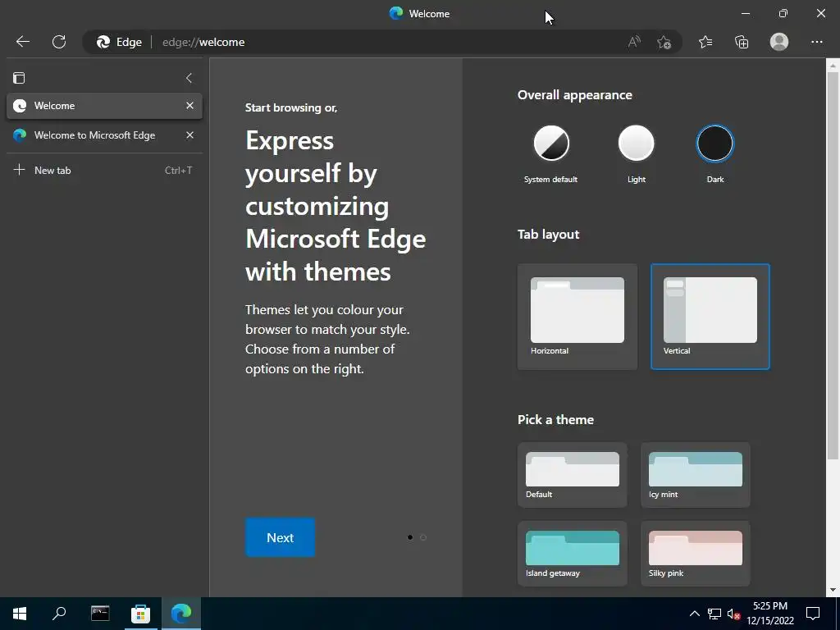The image size is (840, 630).
Task: Open the Windows Start menu
Action: click(x=20, y=614)
